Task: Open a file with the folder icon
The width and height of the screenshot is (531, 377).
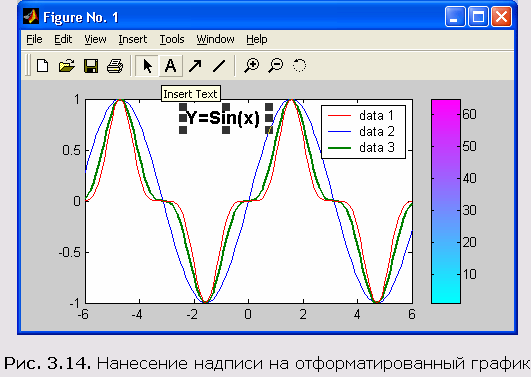Action: (x=66, y=65)
